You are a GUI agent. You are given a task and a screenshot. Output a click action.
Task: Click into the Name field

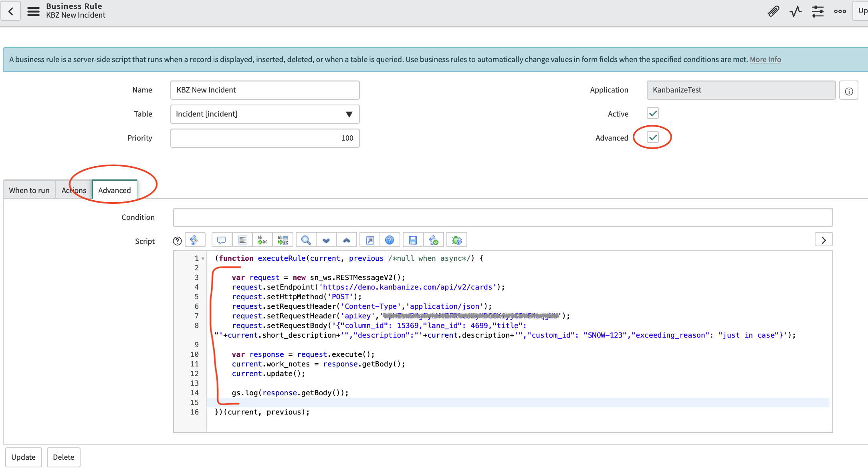(x=265, y=90)
